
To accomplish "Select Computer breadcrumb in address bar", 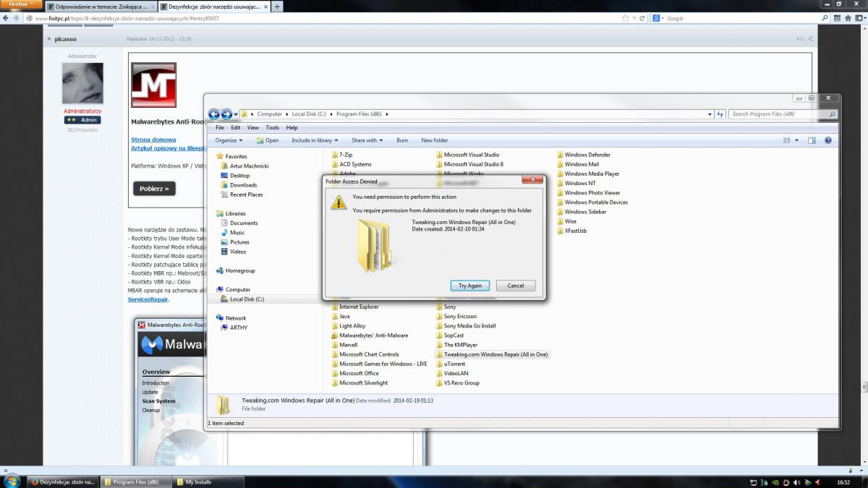I will coord(270,114).
